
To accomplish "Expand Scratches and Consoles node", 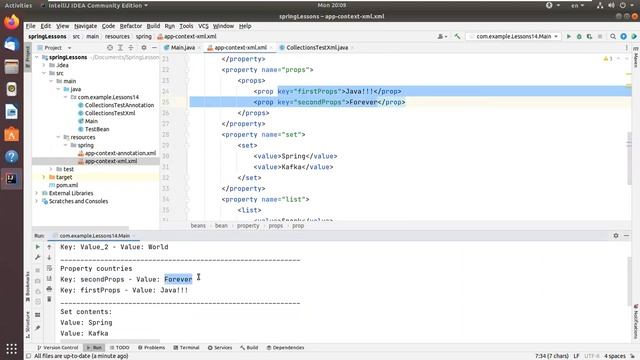I will pyautogui.click(x=37, y=201).
